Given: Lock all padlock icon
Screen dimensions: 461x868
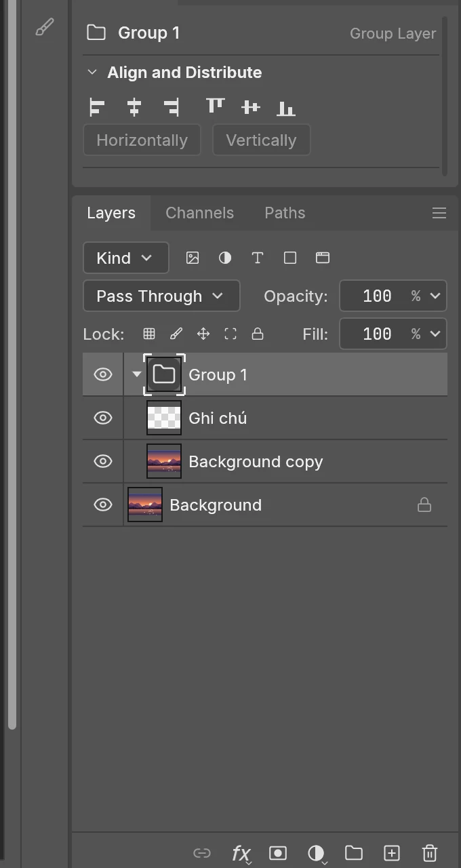Looking at the screenshot, I should [258, 334].
